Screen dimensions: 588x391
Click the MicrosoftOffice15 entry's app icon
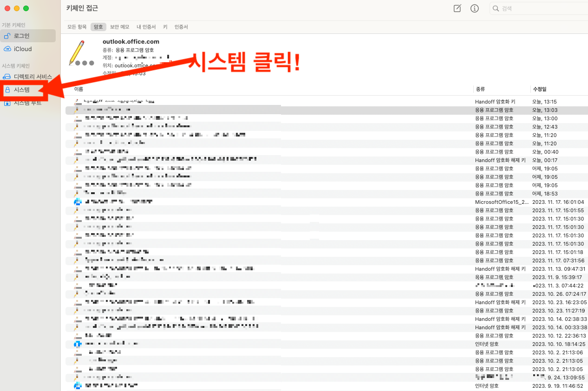point(78,202)
